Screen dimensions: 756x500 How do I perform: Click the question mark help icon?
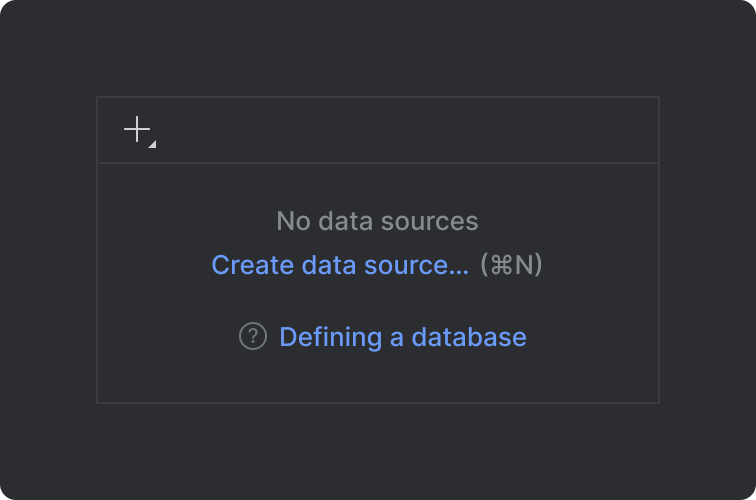(253, 336)
